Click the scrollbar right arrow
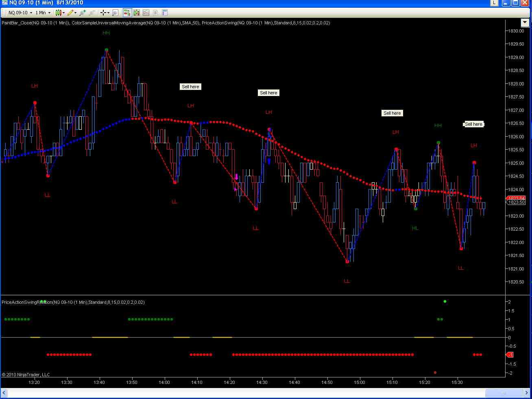This screenshot has width=532, height=399. (527, 393)
